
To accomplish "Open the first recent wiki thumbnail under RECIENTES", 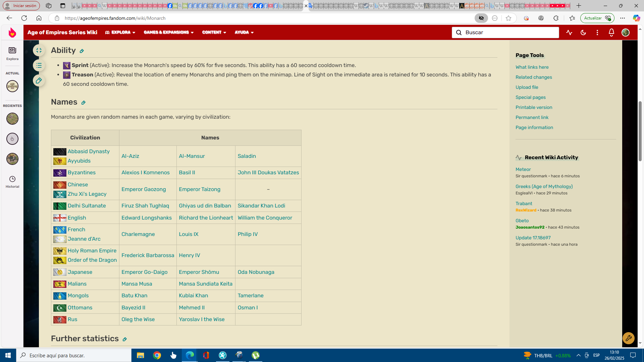I will tap(12, 119).
